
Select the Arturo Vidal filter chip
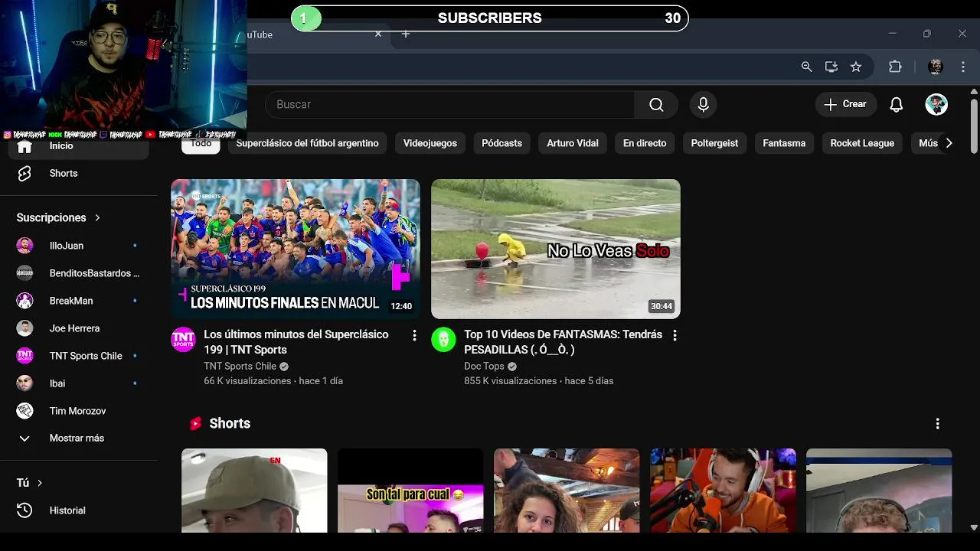click(573, 143)
